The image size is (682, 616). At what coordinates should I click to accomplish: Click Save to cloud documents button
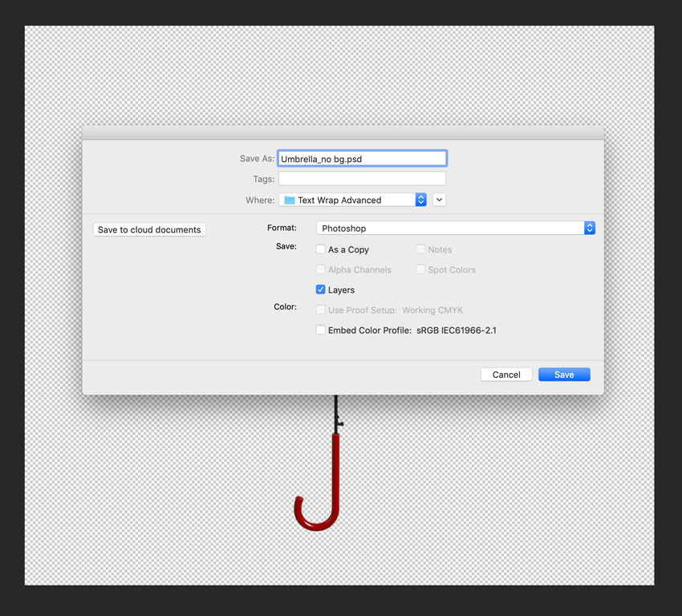[x=150, y=229]
